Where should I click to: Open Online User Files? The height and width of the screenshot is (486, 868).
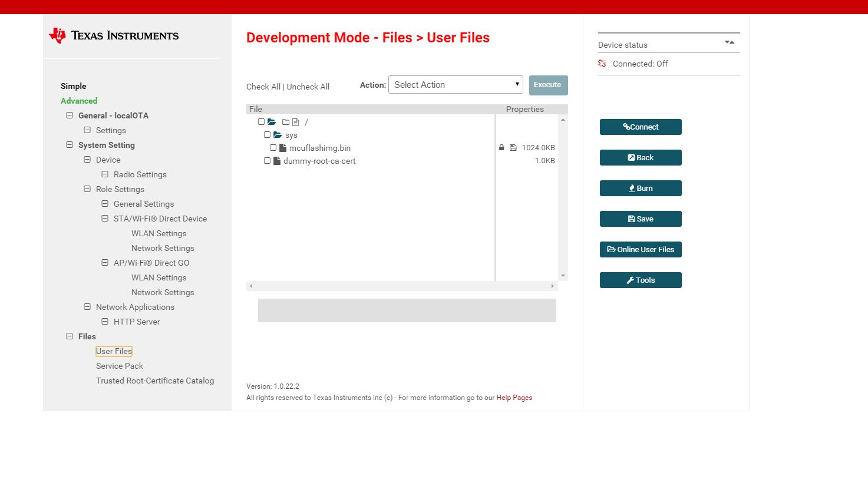641,249
